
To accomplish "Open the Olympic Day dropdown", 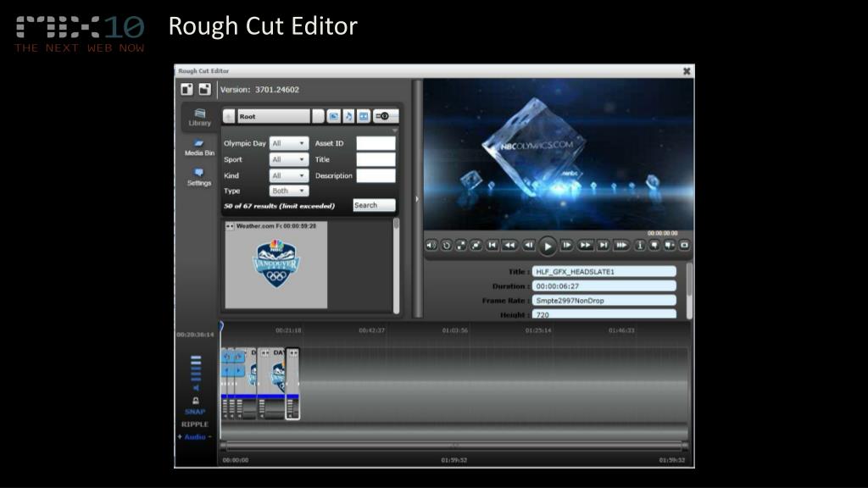I will (x=289, y=143).
